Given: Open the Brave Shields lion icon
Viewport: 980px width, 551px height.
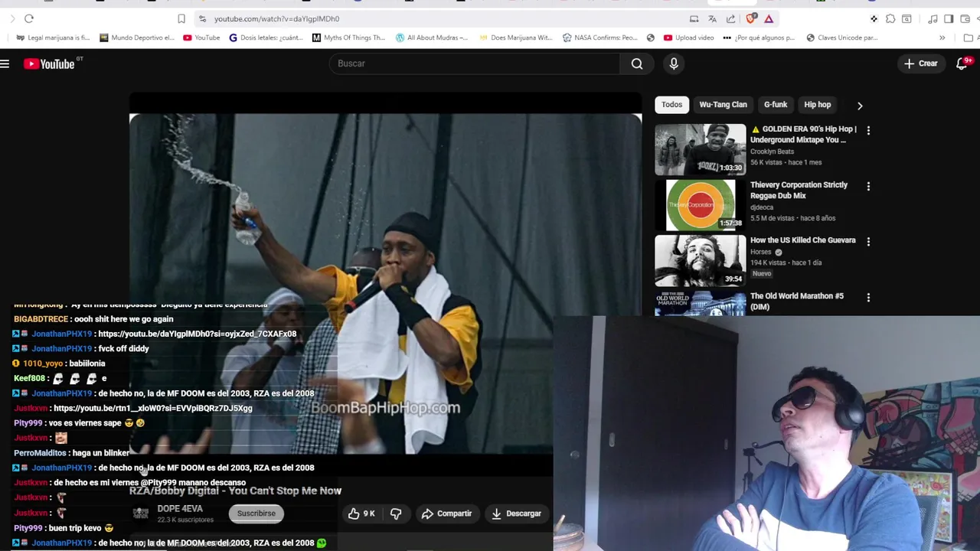Looking at the screenshot, I should coord(751,18).
